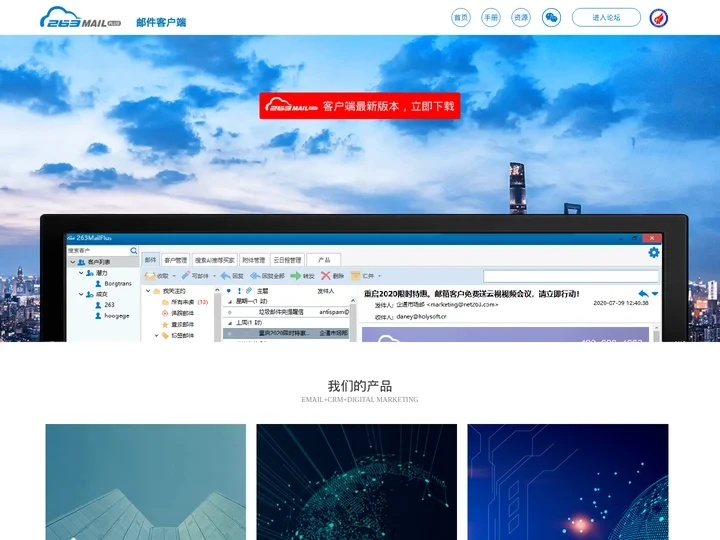The image size is (720, 540).
Task: Sort by the paperclip attachment column
Action: (248, 291)
